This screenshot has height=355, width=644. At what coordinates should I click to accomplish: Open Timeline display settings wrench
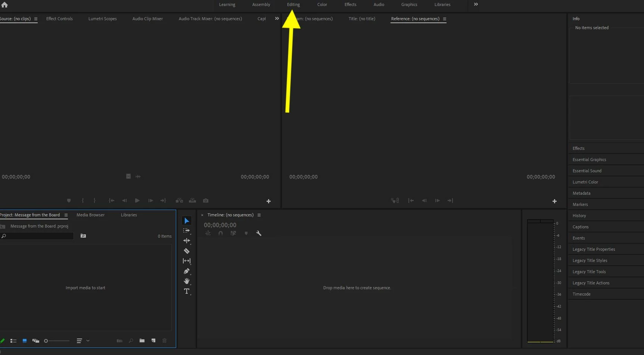tap(259, 233)
